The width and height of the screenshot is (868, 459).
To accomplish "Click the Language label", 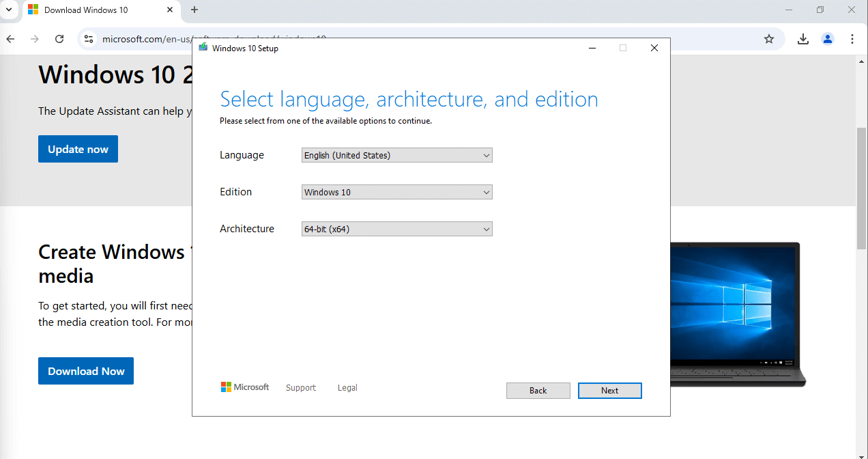I will coord(242,155).
